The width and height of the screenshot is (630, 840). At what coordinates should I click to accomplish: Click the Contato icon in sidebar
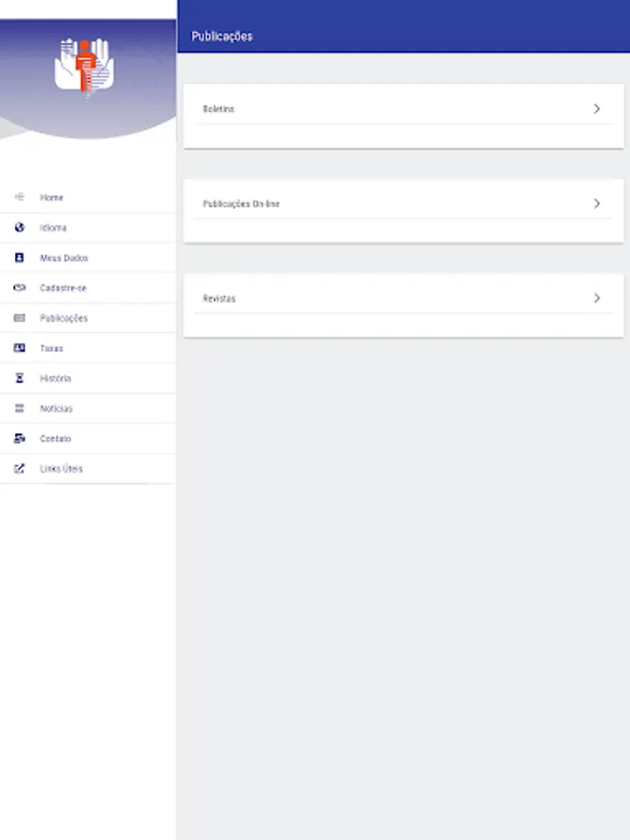(x=20, y=439)
